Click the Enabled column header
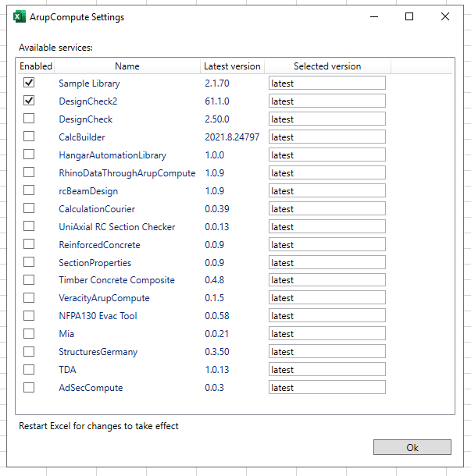 pos(36,66)
